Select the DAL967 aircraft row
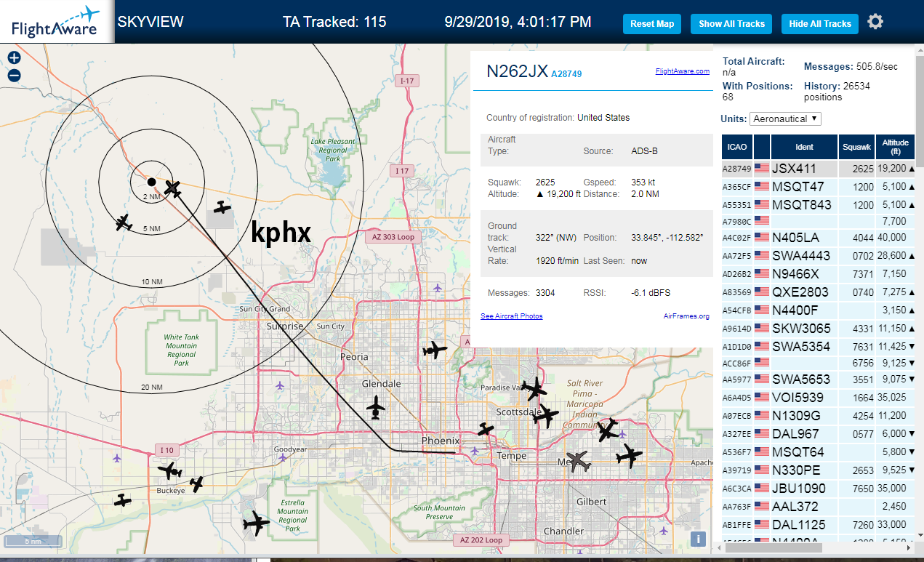The width and height of the screenshot is (924, 562). (818, 433)
